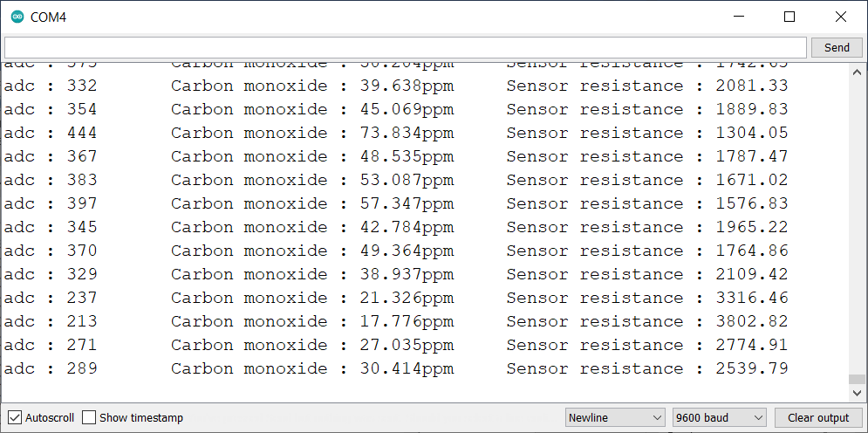Screen dimensions: 868x433
Task: Click the Clear output button
Action: pyautogui.click(x=818, y=417)
